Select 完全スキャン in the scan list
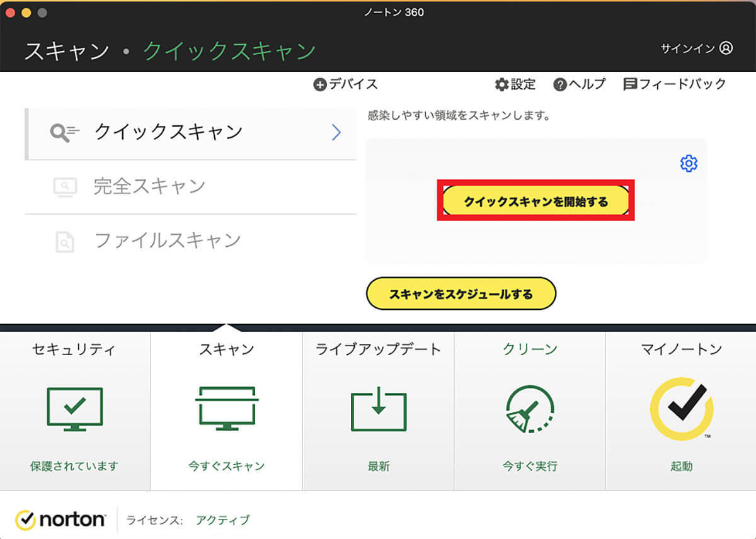 [190, 187]
